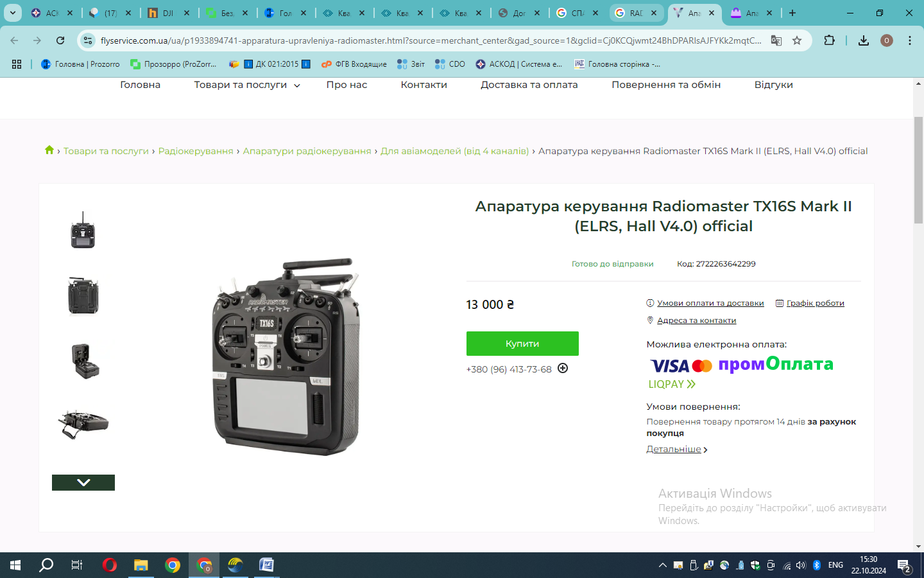Open Word from the taskbar
The height and width of the screenshot is (578, 924).
(x=266, y=565)
